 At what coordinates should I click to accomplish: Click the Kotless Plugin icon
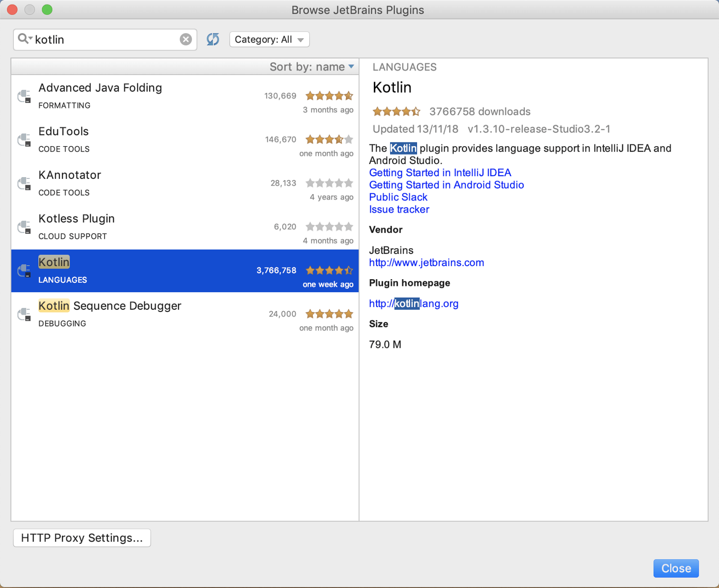[24, 227]
